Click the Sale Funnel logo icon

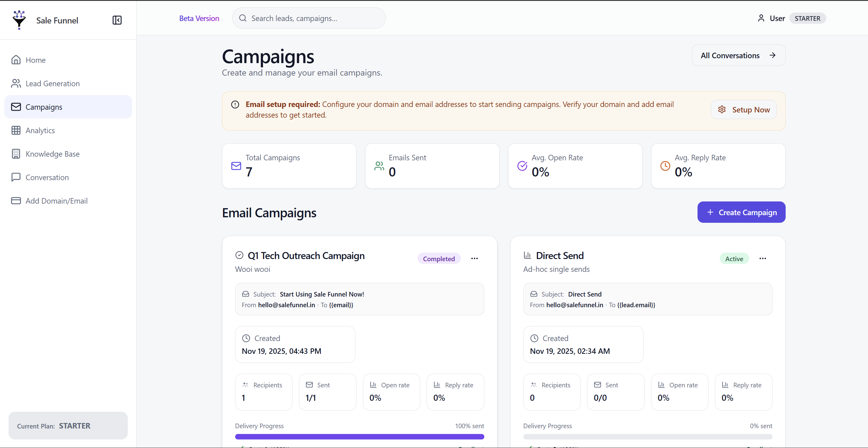(19, 20)
